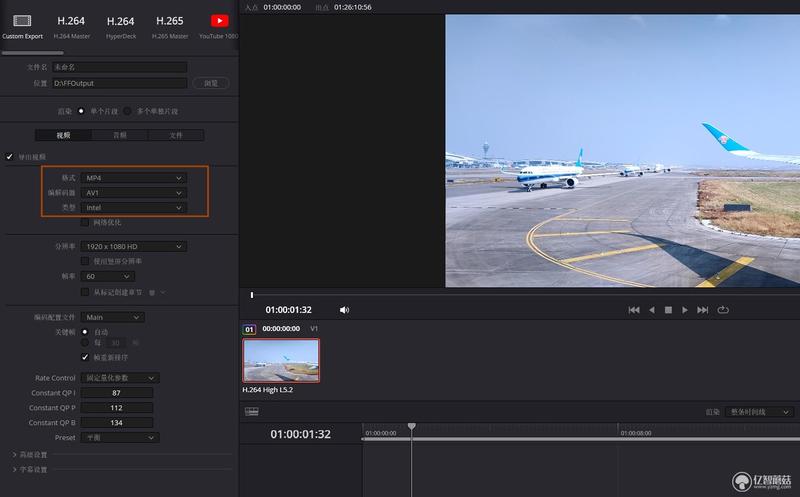The height and width of the screenshot is (497, 800).
Task: Open the Preset dropdown
Action: pyautogui.click(x=120, y=437)
